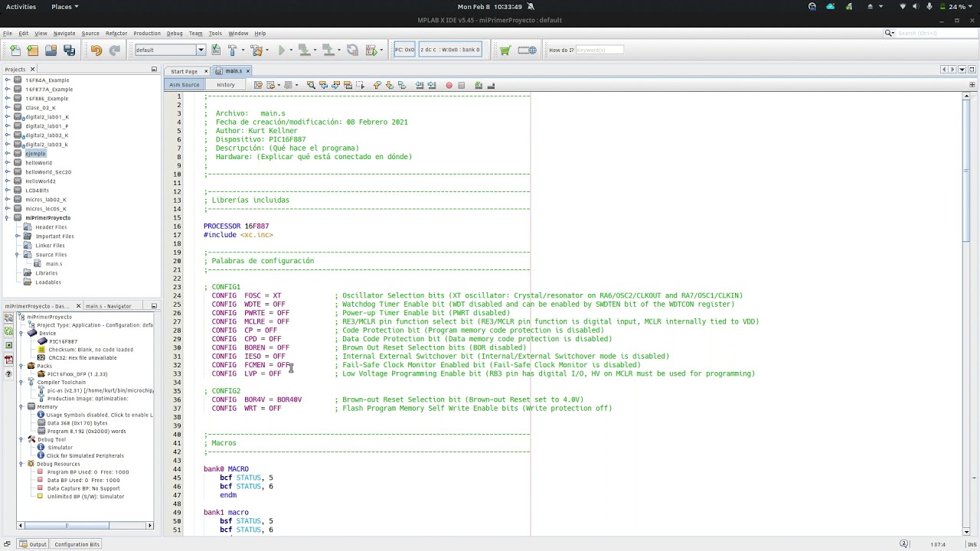Open the Output panel button
This screenshot has height=551, width=980.
point(33,544)
